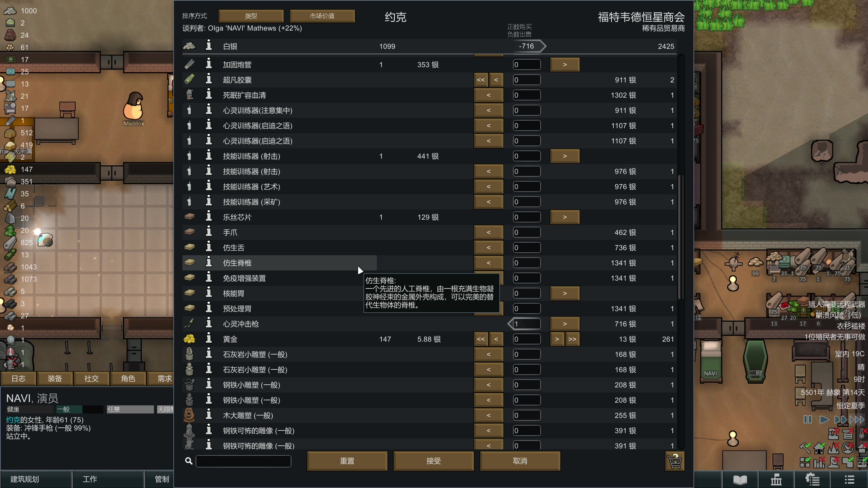Click the search magnifier icon
The width and height of the screenshot is (868, 488).
click(x=189, y=461)
